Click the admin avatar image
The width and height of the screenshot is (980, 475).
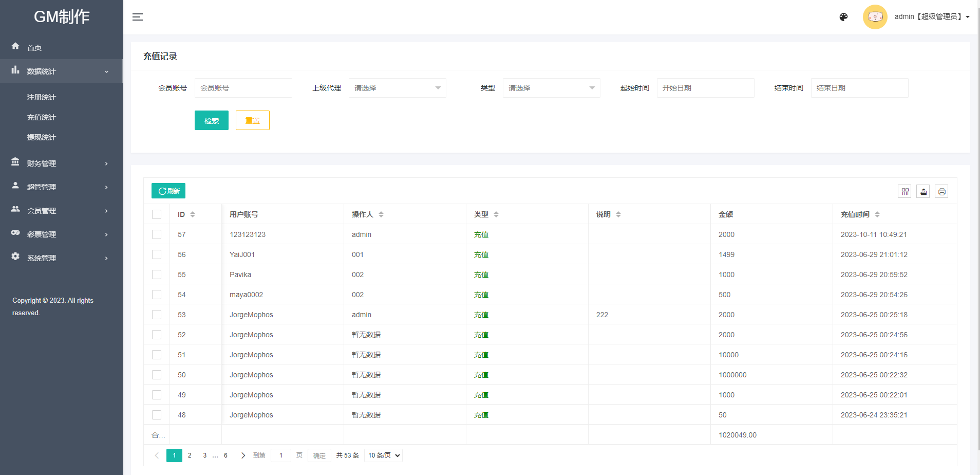pyautogui.click(x=875, y=17)
